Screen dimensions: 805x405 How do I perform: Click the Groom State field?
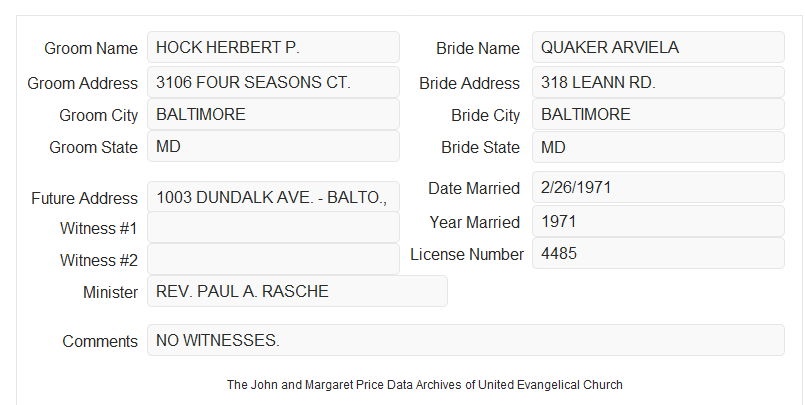click(x=273, y=146)
